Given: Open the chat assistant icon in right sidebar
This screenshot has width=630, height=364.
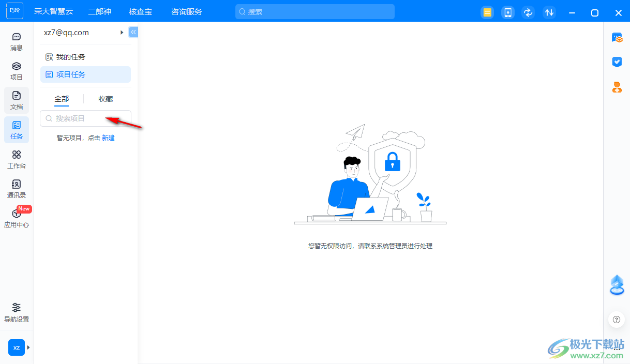Looking at the screenshot, I should coord(617,37).
